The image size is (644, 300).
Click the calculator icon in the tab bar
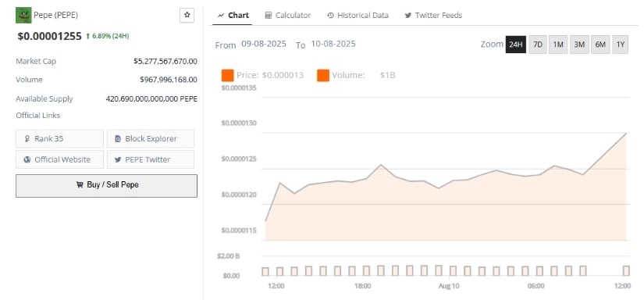tap(269, 15)
